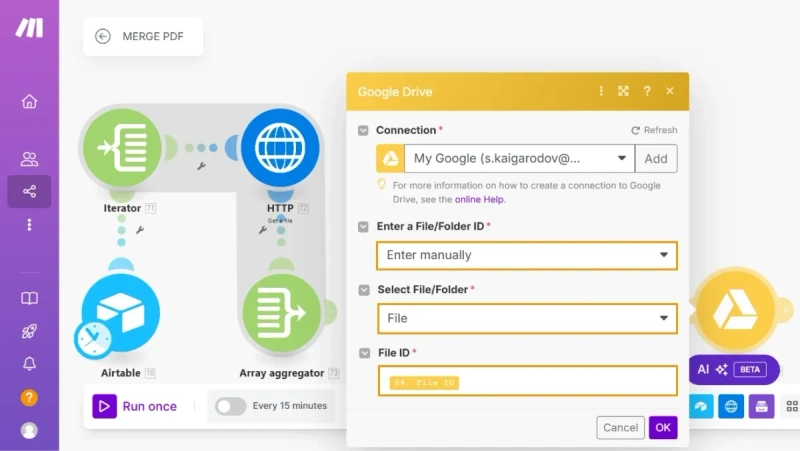Close the Google Drive dialog
Image resolution: width=800 pixels, height=451 pixels.
pyautogui.click(x=670, y=91)
